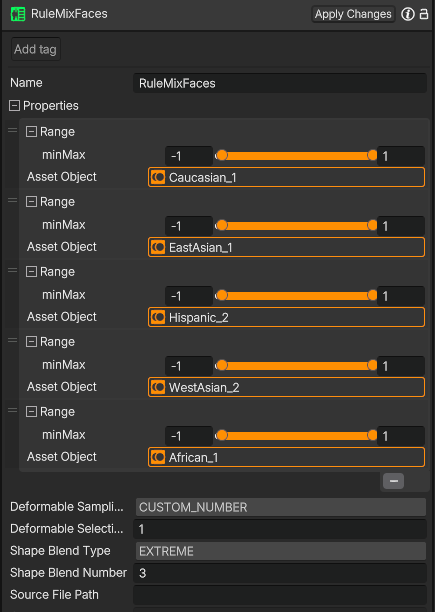The image size is (435, 612).
Task: Open the Shape Blend Type EXTREME dropdown
Action: click(x=281, y=551)
